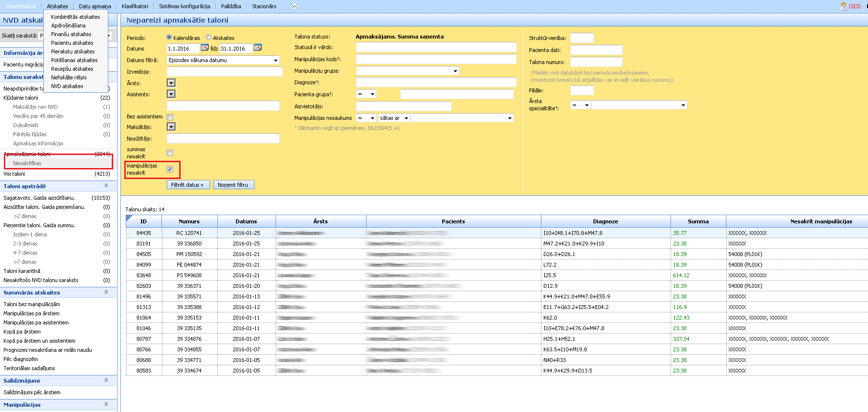Viewport: 868px width, 412px height.
Task: Tick the summas nesakrīt checkbox
Action: [170, 153]
